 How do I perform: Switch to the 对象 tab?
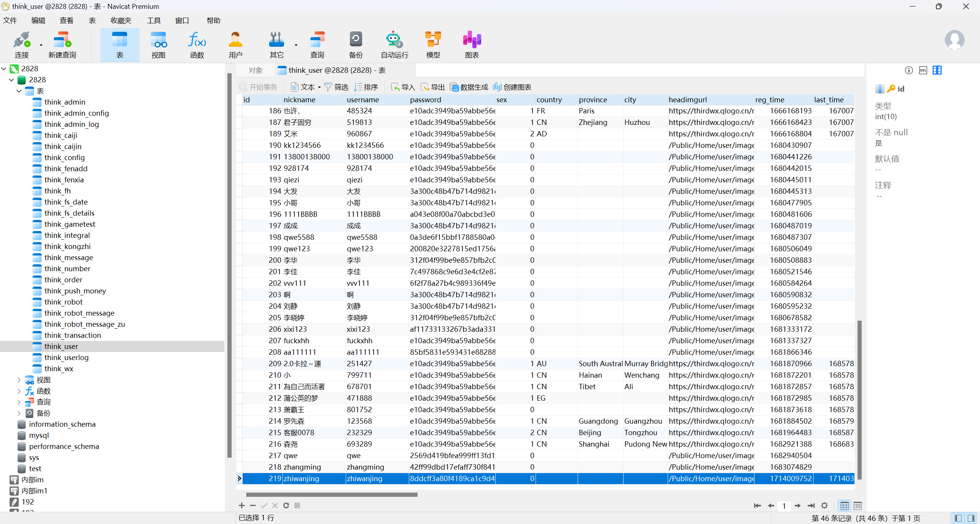pyautogui.click(x=255, y=70)
